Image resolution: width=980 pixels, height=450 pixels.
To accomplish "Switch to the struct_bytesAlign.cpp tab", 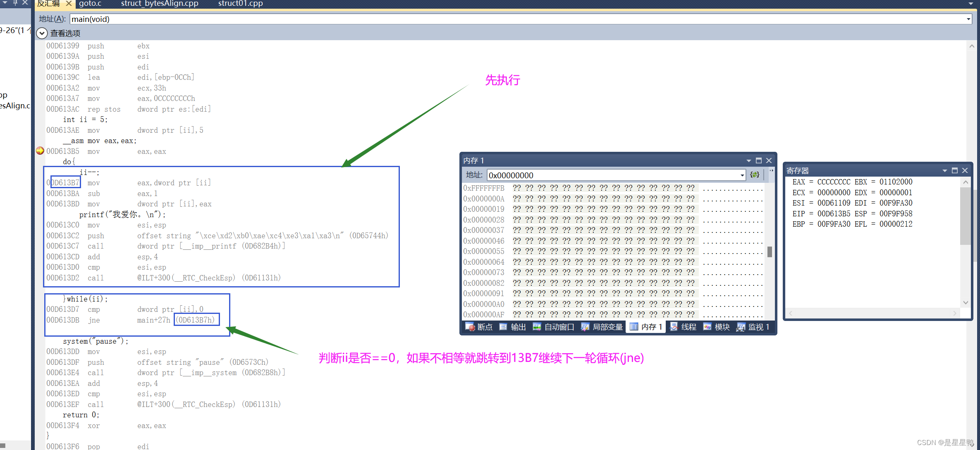I will tap(160, 4).
